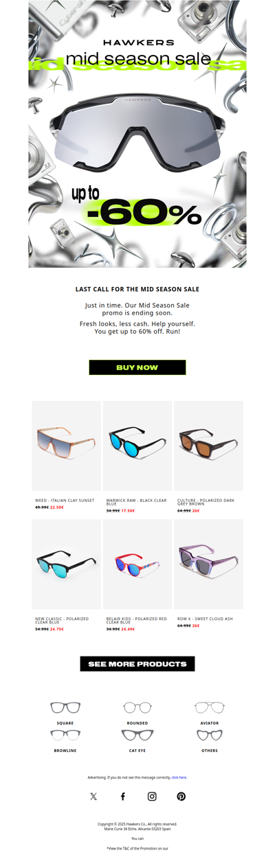Select the Rounded glasses shape icon
Screen dimensions: 275x868
(137, 707)
